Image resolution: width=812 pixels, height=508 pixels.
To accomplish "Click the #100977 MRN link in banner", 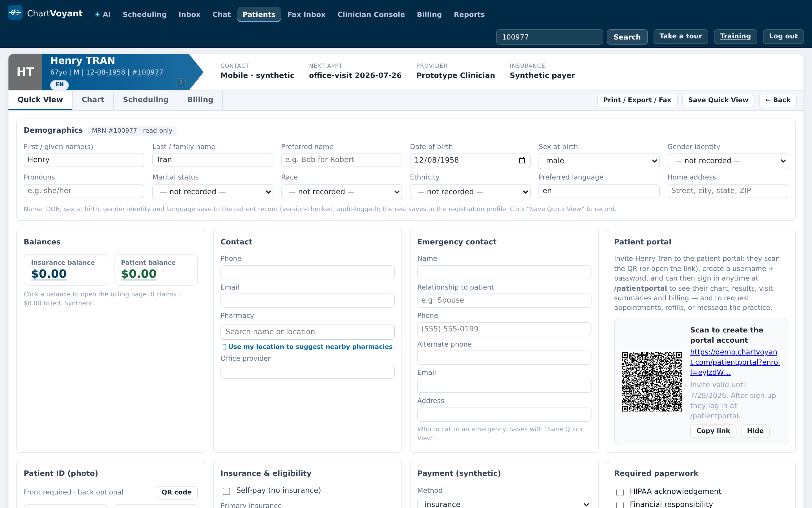I will [148, 72].
